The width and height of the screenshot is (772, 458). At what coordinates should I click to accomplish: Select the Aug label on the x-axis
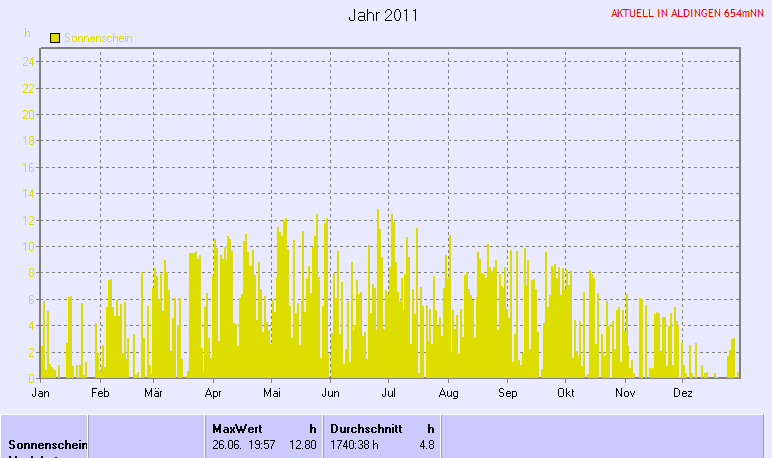[448, 393]
